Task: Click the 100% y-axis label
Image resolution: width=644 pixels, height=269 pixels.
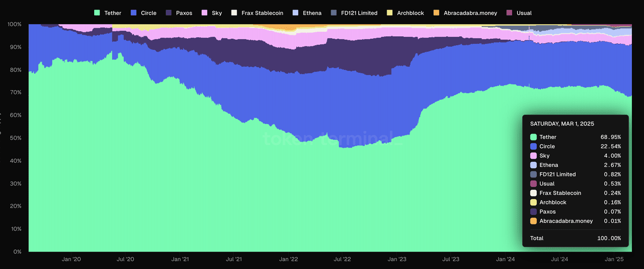Action: (x=14, y=24)
